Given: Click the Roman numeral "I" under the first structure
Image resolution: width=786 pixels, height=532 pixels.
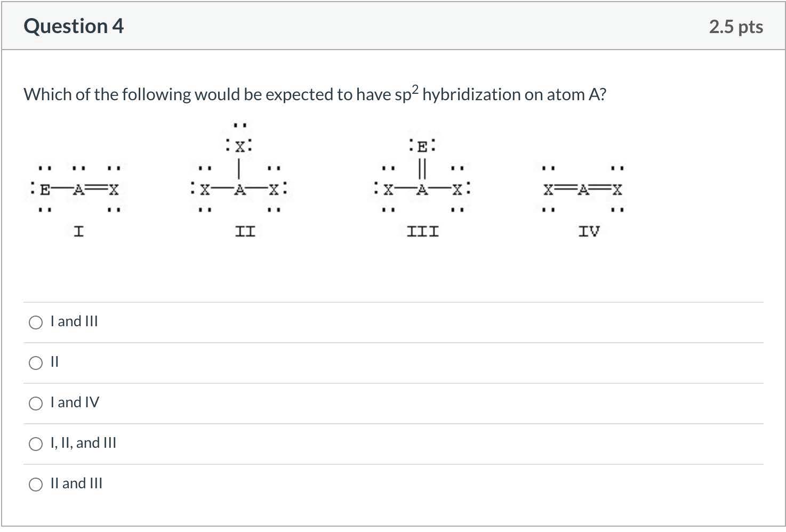Looking at the screenshot, I should coord(78,231).
